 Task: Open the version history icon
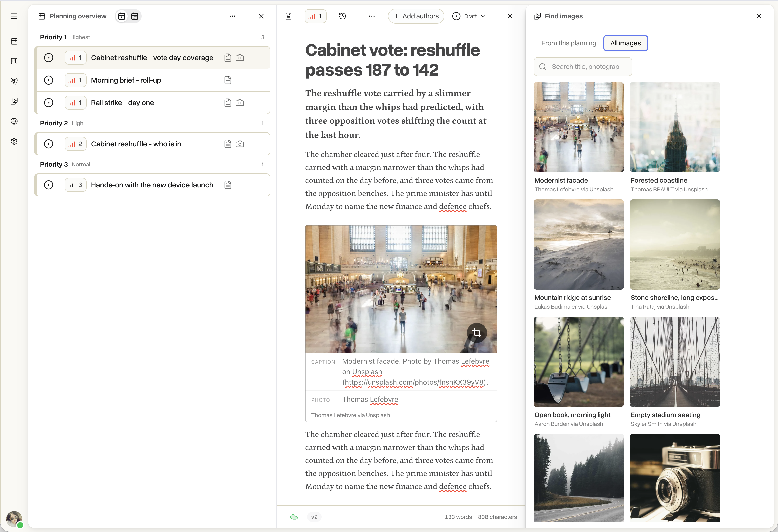click(x=342, y=16)
